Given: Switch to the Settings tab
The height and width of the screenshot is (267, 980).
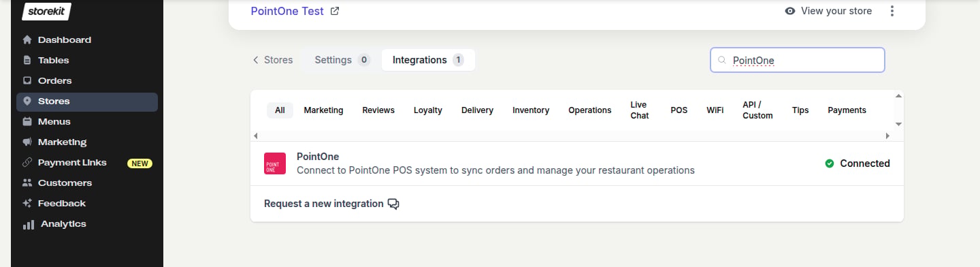Looking at the screenshot, I should pyautogui.click(x=342, y=60).
